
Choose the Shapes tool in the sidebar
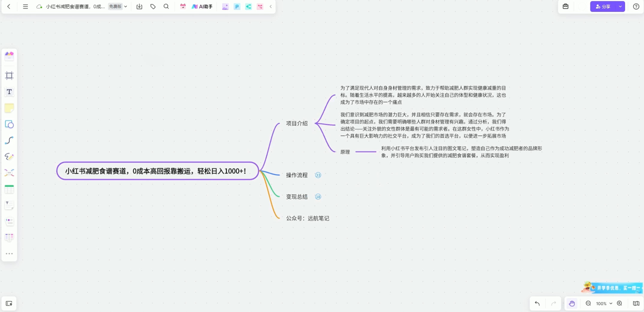(9, 124)
